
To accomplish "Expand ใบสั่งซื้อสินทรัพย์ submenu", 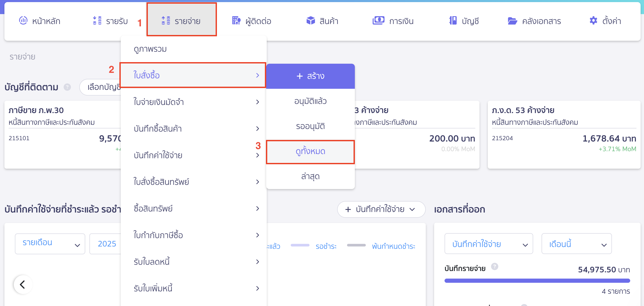I will [193, 182].
